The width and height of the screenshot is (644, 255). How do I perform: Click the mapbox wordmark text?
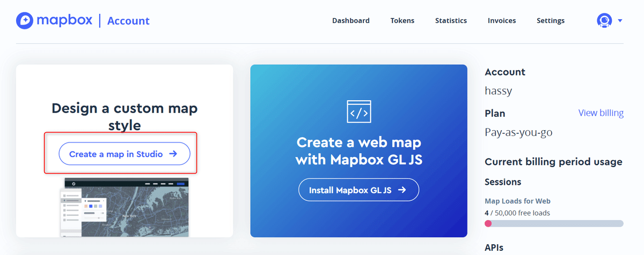(64, 21)
